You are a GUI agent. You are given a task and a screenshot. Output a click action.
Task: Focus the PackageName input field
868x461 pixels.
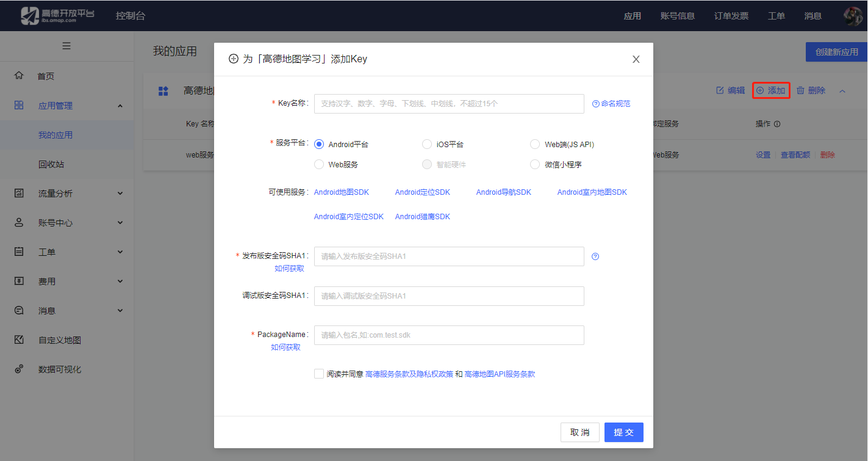click(x=449, y=335)
